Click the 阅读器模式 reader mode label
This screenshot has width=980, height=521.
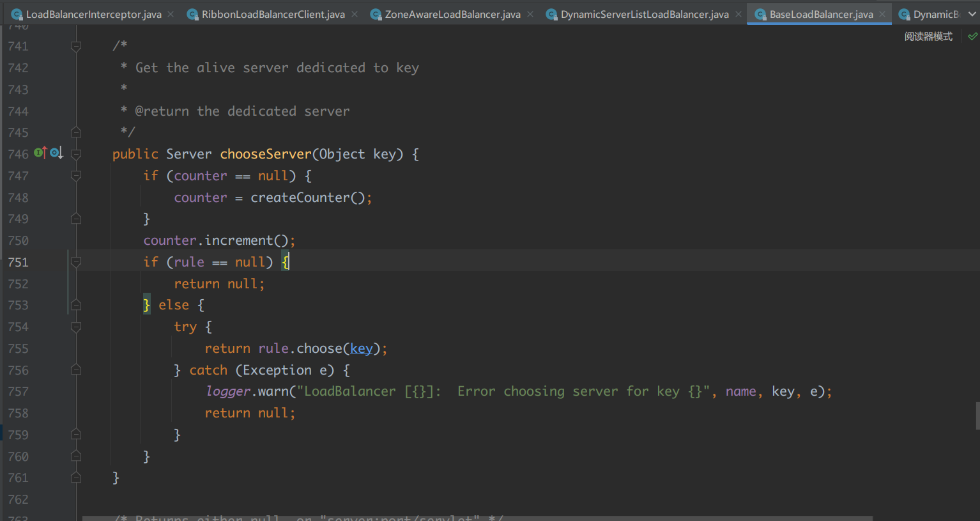point(928,36)
